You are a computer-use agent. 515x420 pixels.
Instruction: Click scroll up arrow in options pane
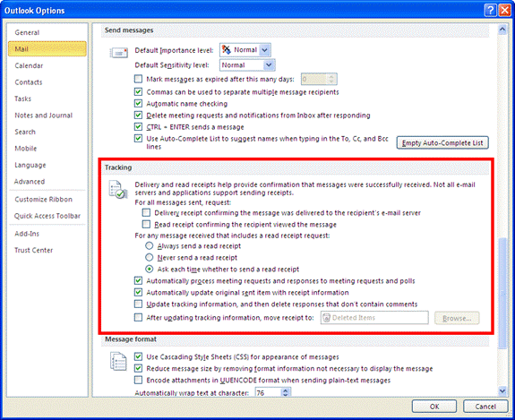click(x=502, y=30)
